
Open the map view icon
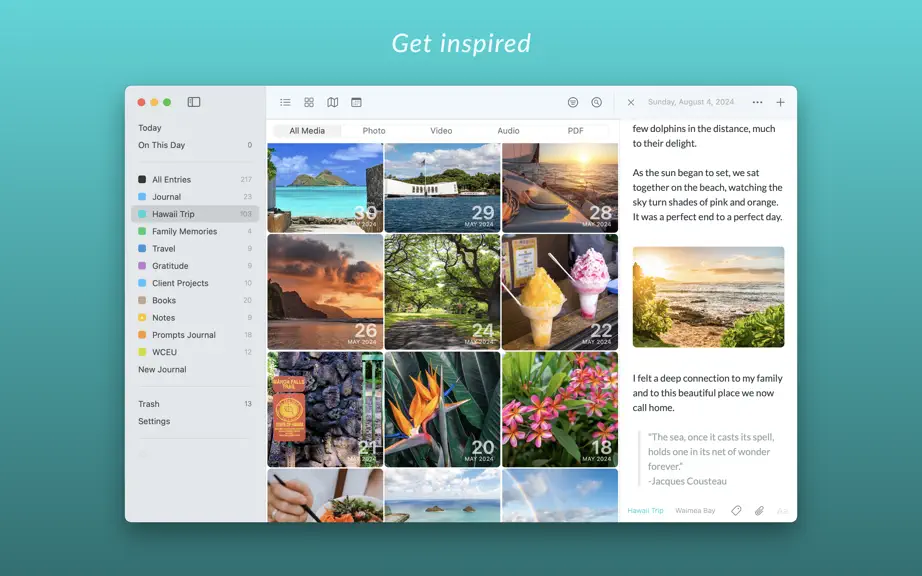(x=333, y=102)
